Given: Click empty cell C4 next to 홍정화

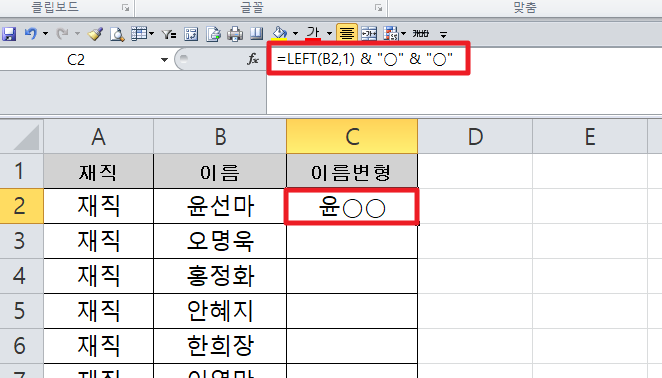Looking at the screenshot, I should (x=352, y=276).
